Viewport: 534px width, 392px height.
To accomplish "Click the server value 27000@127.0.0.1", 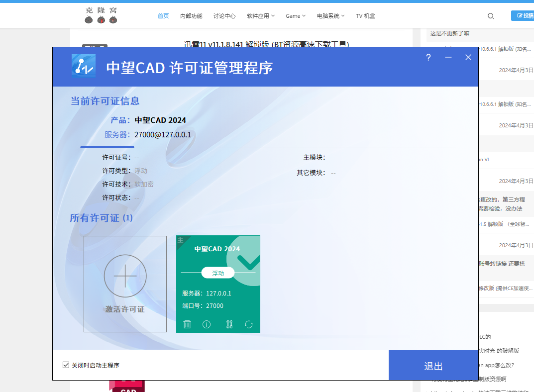I will coord(163,135).
